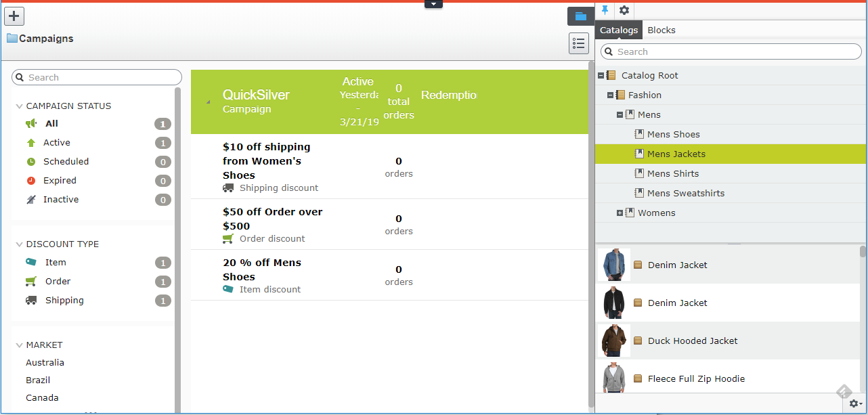Image resolution: width=868 pixels, height=415 pixels.
Task: Open the bottom-right gear settings menu
Action: 855,403
